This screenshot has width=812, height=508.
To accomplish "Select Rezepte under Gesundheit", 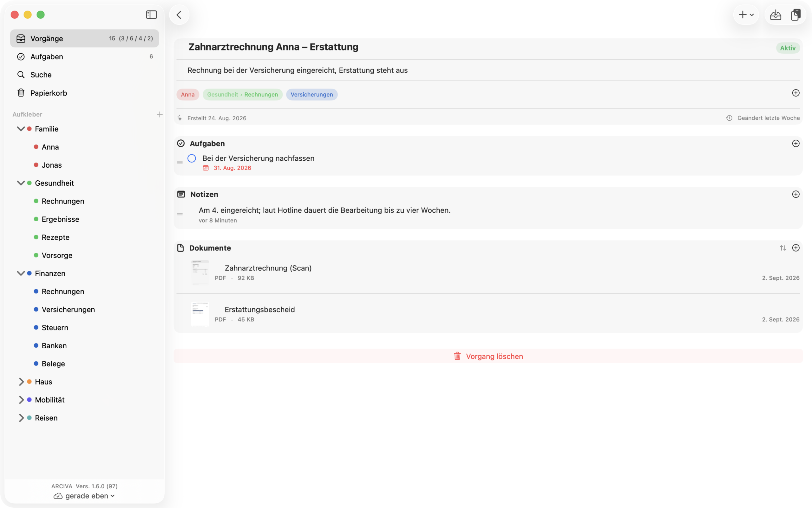I will click(56, 237).
